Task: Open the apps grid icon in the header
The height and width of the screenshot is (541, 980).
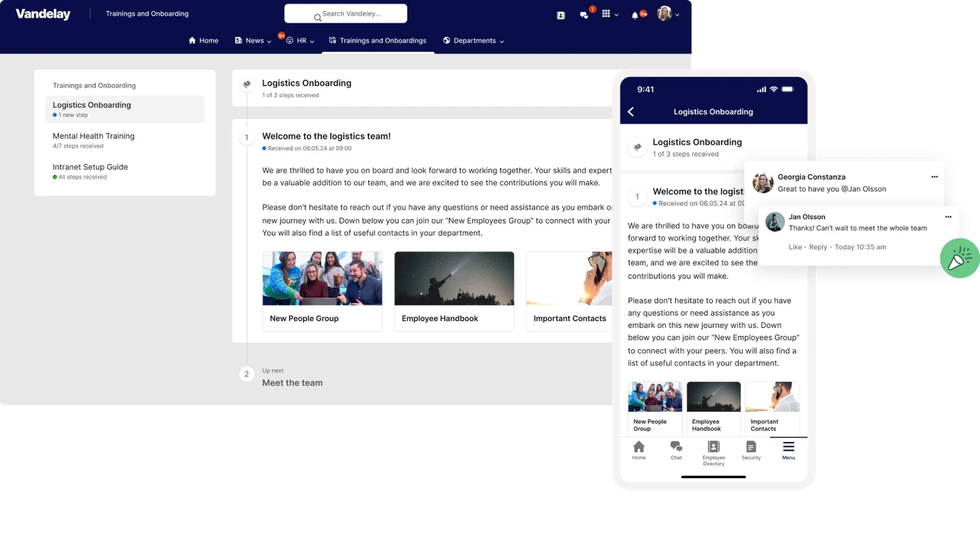Action: [x=607, y=13]
